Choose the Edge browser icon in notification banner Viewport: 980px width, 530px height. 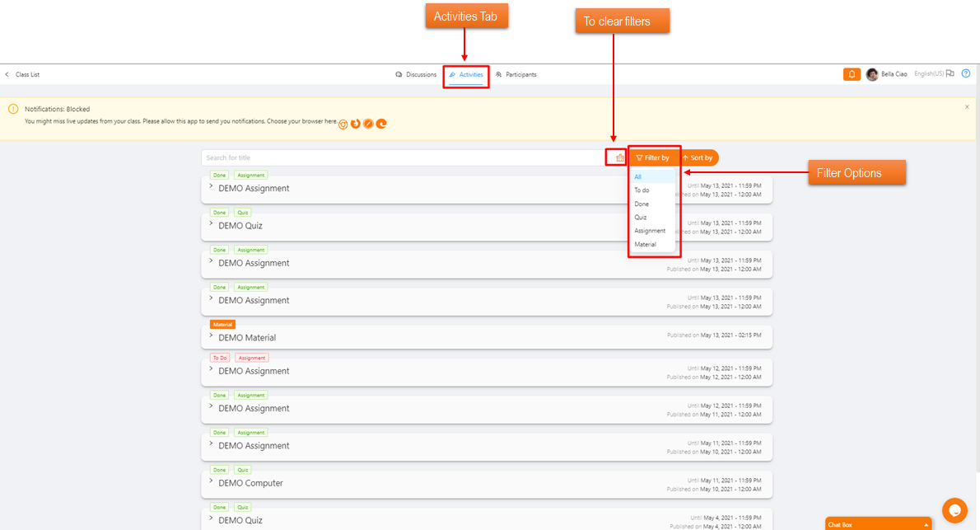click(381, 124)
